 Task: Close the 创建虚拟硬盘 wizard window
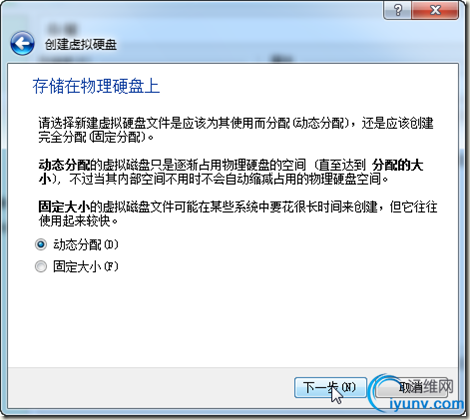pyautogui.click(x=435, y=10)
